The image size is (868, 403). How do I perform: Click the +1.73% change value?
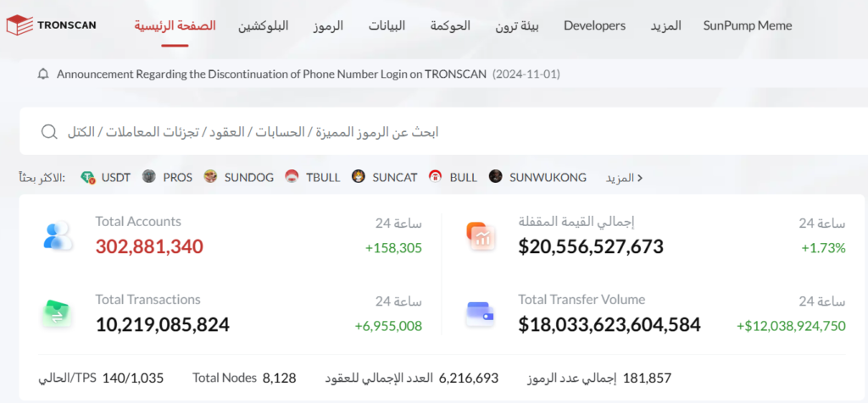point(823,248)
